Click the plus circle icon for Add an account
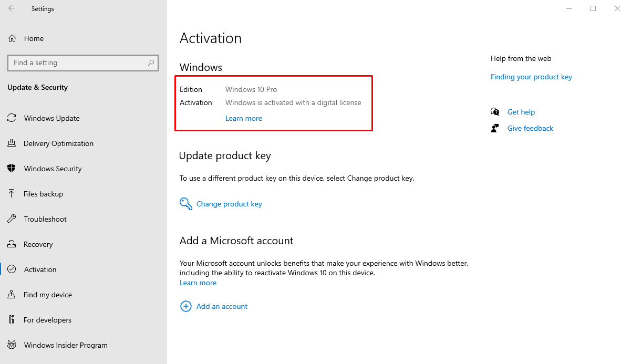Image resolution: width=621 pixels, height=364 pixels. [186, 306]
